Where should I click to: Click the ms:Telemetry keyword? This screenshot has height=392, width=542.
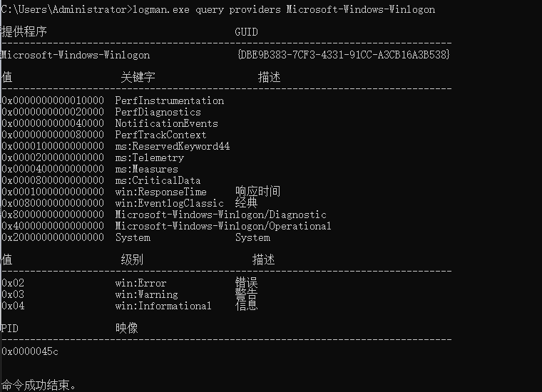[150, 158]
